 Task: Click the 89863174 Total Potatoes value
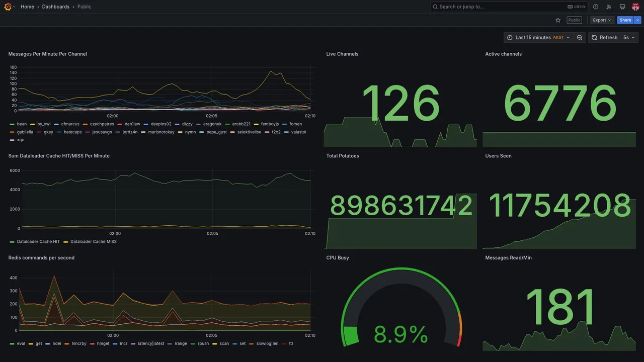click(x=401, y=205)
